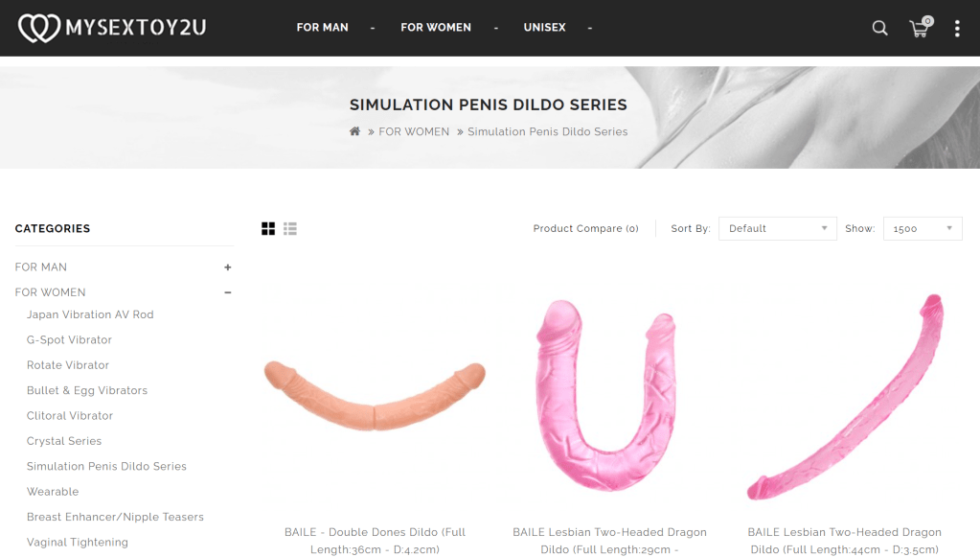The image size is (980, 557).
Task: Open the Crystal Series category
Action: click(x=64, y=441)
